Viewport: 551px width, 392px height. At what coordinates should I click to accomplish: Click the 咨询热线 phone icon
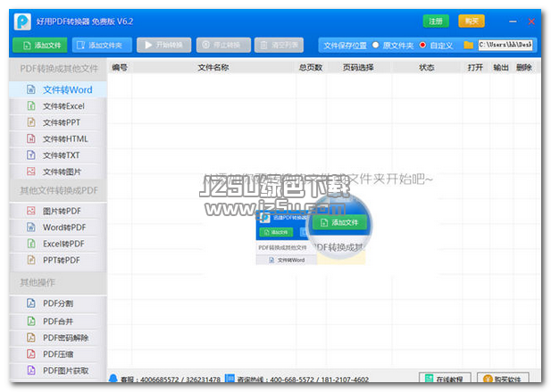[230, 379]
